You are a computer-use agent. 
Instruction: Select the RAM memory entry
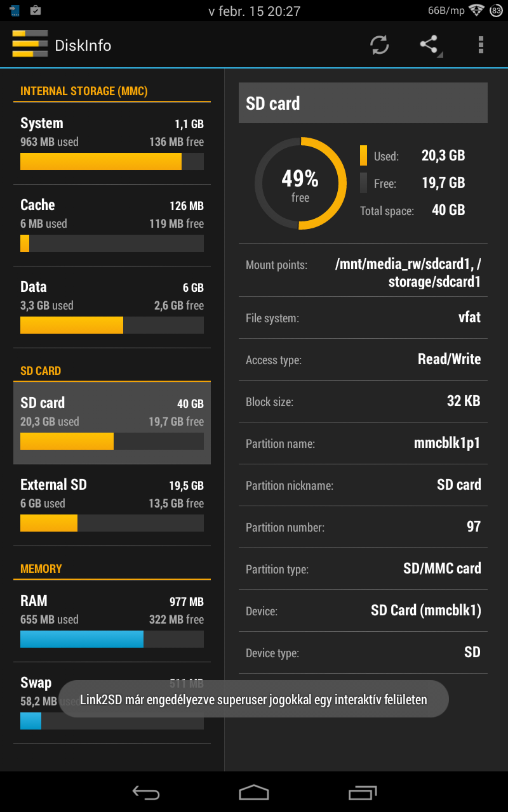pos(112,621)
